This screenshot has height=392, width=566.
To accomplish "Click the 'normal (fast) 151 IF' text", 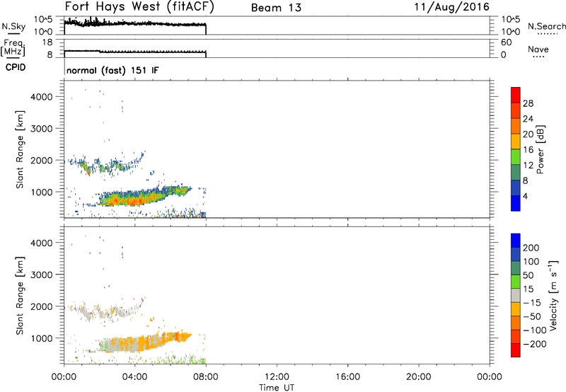I will 112,70.
